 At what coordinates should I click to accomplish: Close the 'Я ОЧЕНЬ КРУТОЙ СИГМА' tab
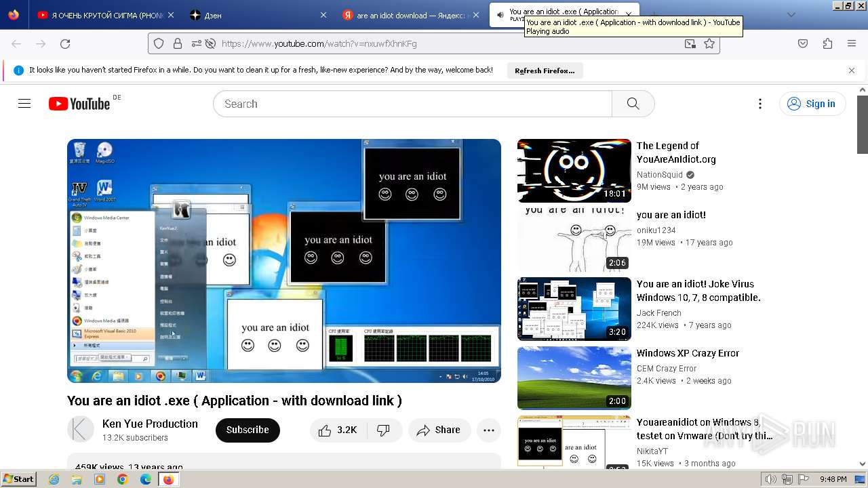(x=171, y=15)
